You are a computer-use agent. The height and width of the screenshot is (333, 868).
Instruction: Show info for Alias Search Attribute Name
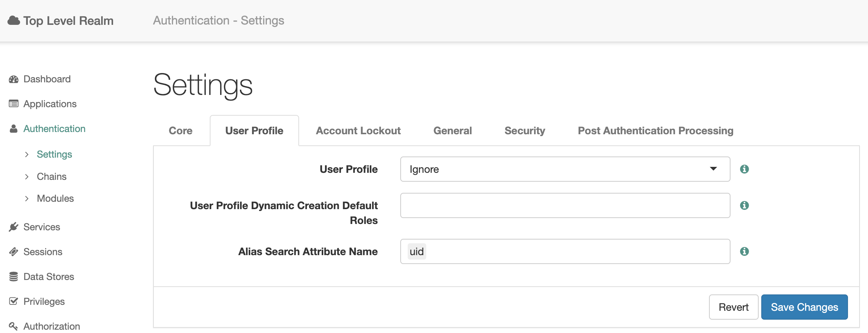(744, 251)
